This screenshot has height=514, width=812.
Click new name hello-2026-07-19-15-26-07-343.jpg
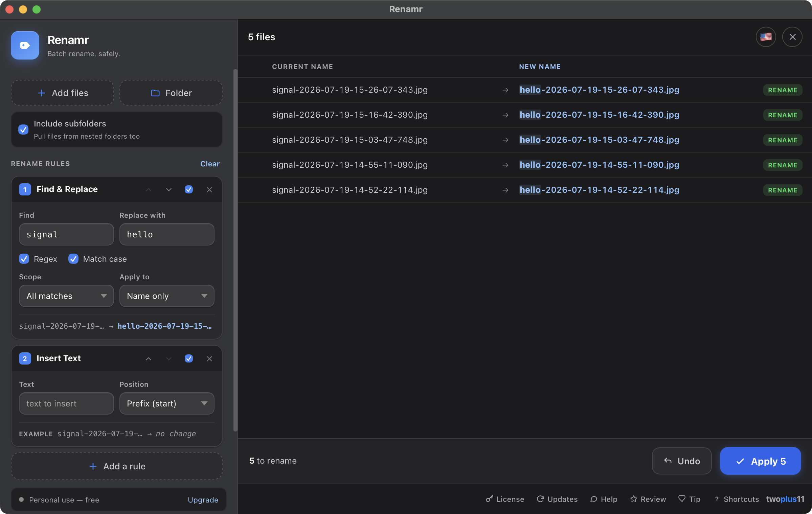(600, 90)
